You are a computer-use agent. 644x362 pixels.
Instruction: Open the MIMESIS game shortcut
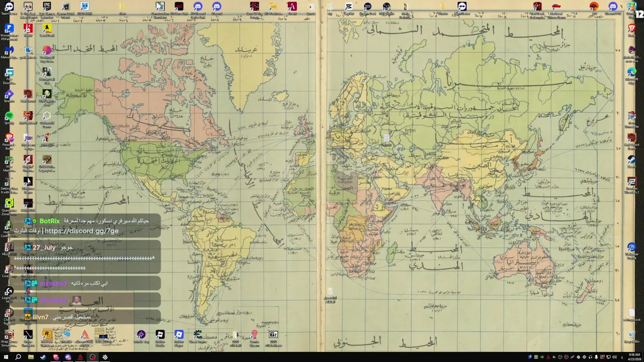coord(47,140)
